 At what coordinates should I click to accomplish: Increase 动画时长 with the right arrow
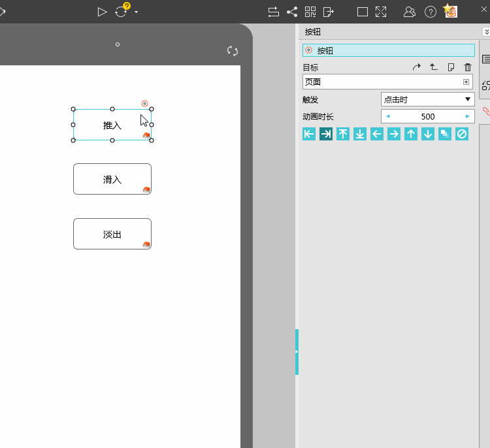(x=468, y=116)
